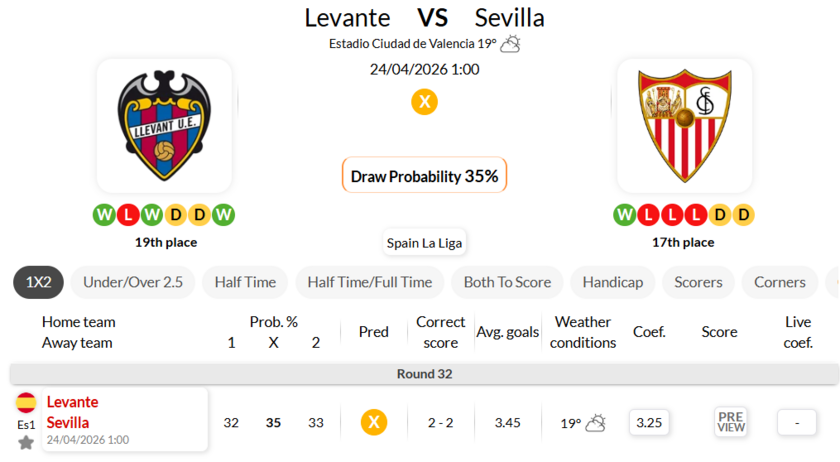
Task: Open the Levante Sevilla match link
Action: click(73, 412)
